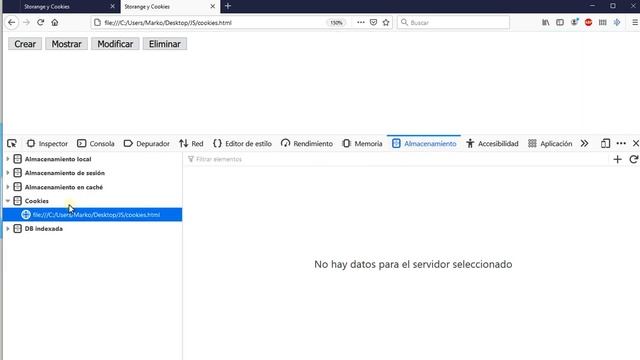Reload the current page
Viewport: 640px width, 360px height.
[40, 22]
